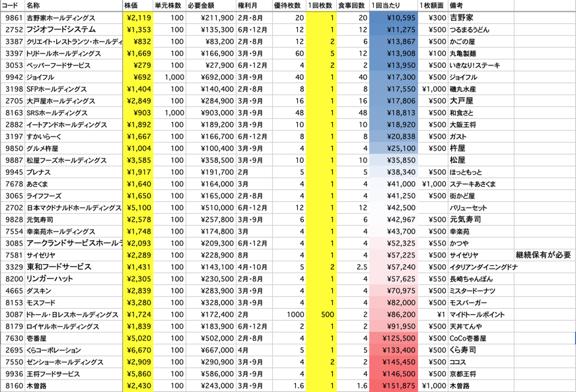This screenshot has width=576, height=392.
Task: Click code cell 9936
Action: (13, 374)
